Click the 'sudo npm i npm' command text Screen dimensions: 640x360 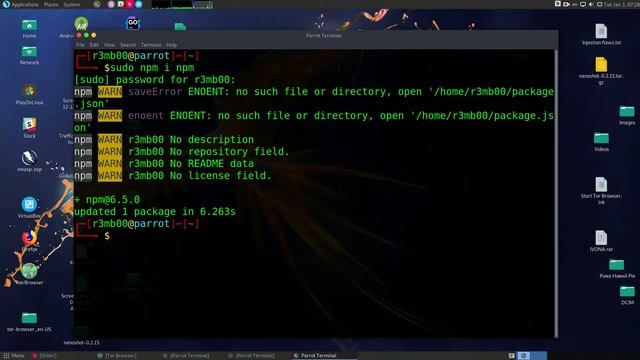point(152,68)
